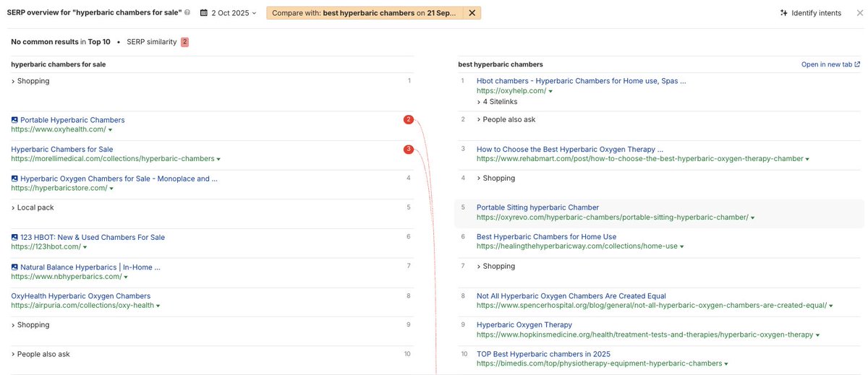Click the SERP similarity value badge
868x375 pixels.
click(184, 42)
